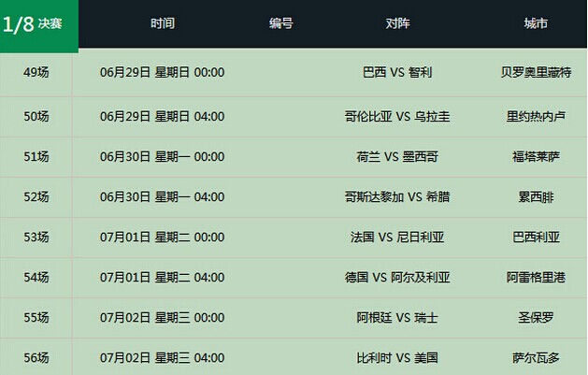Screen dimensions: 588x375
Task: Open the 阿根廷 VS 瑞士 match
Action: (x=397, y=317)
